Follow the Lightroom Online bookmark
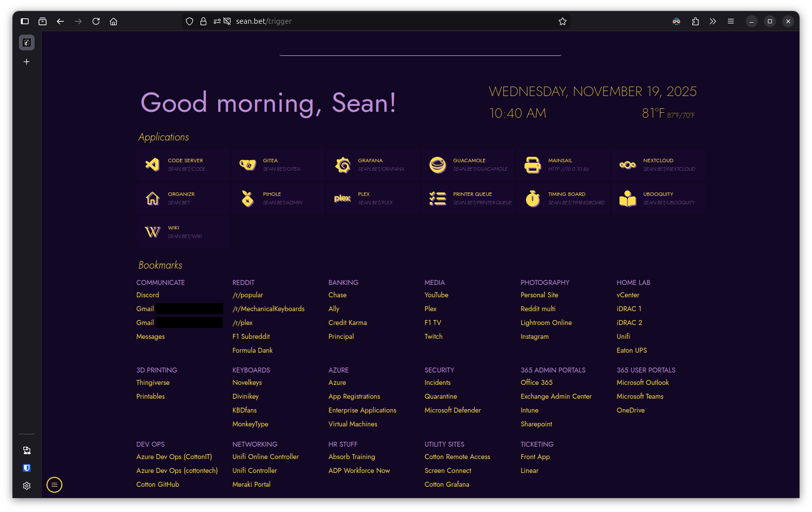This screenshot has width=812, height=512. pos(546,323)
